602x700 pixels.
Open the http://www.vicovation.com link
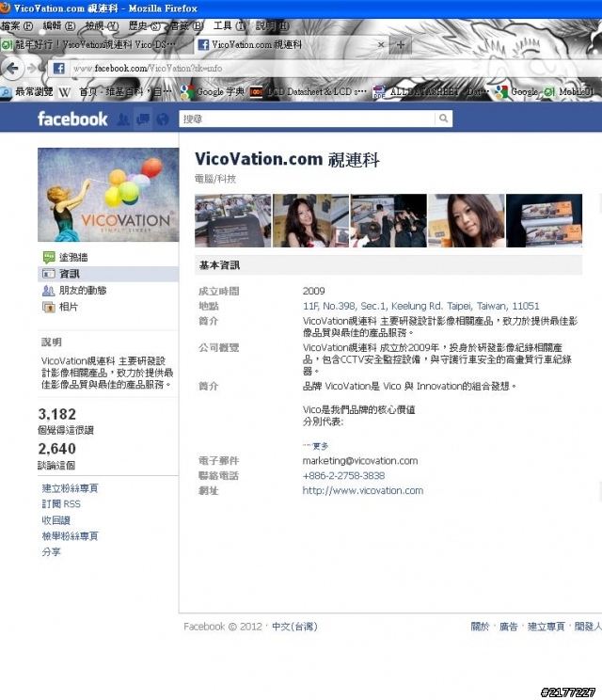pos(363,490)
